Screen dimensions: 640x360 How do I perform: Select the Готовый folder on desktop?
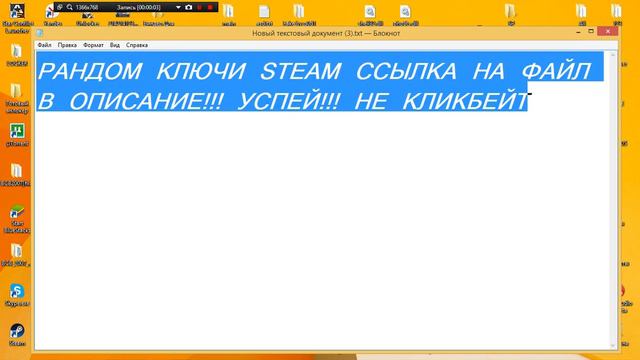[17, 99]
